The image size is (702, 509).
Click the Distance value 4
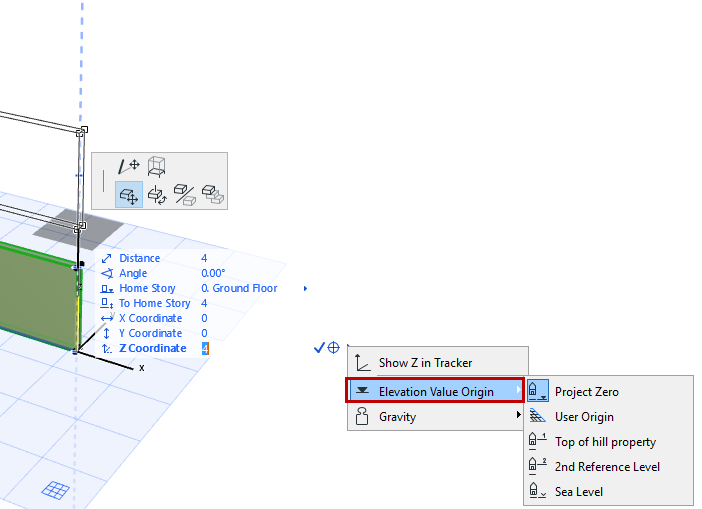(204, 258)
